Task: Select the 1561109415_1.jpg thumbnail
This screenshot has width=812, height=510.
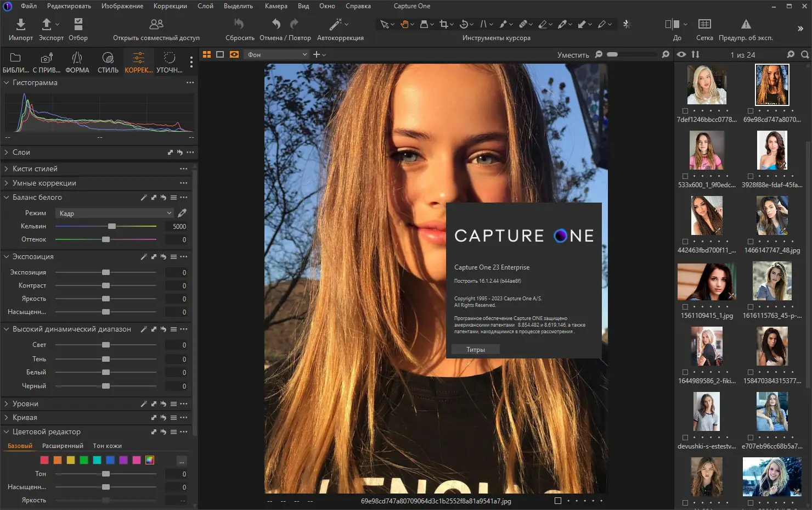Action: click(x=706, y=282)
